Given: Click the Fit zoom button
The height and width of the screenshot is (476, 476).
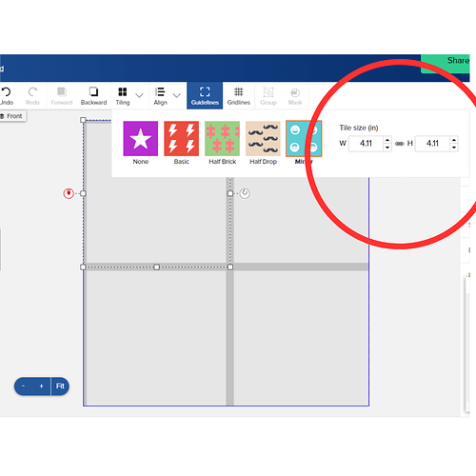Looking at the screenshot, I should pyautogui.click(x=60, y=387).
